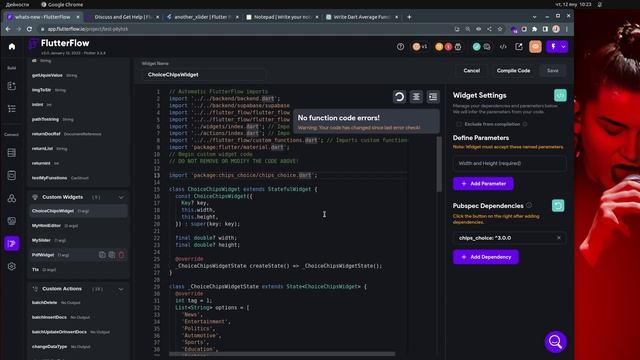Duplicate PdfWidget with second row icon
The height and width of the screenshot is (360, 640).
coord(111,255)
